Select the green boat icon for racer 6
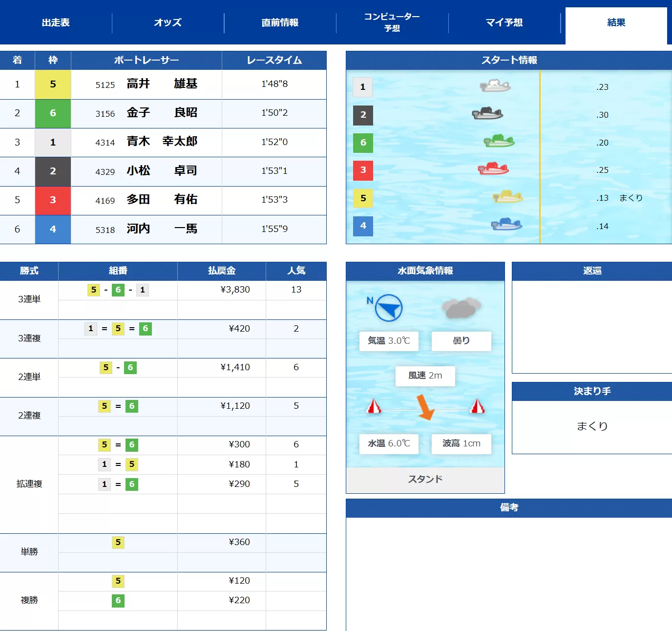 499,141
